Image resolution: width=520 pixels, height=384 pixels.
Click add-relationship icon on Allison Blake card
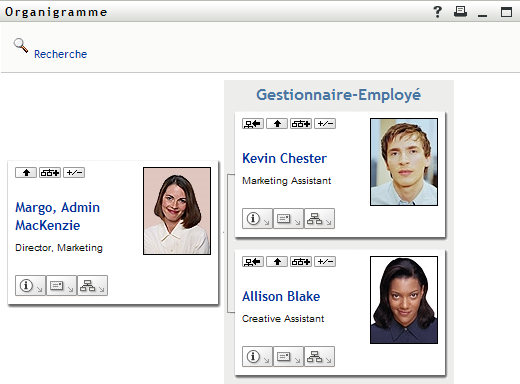[301, 262]
